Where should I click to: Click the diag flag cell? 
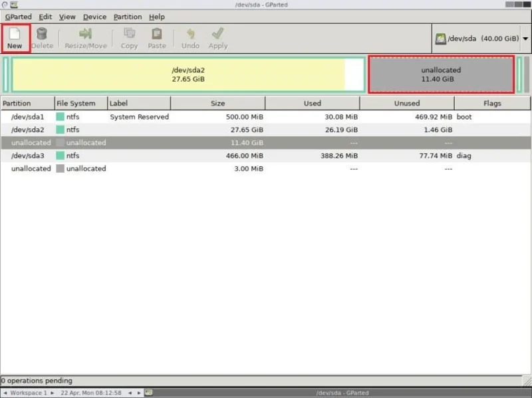tap(464, 155)
